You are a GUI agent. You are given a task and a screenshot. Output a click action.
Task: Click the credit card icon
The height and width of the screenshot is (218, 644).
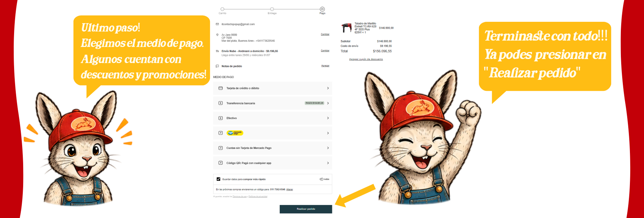220,88
